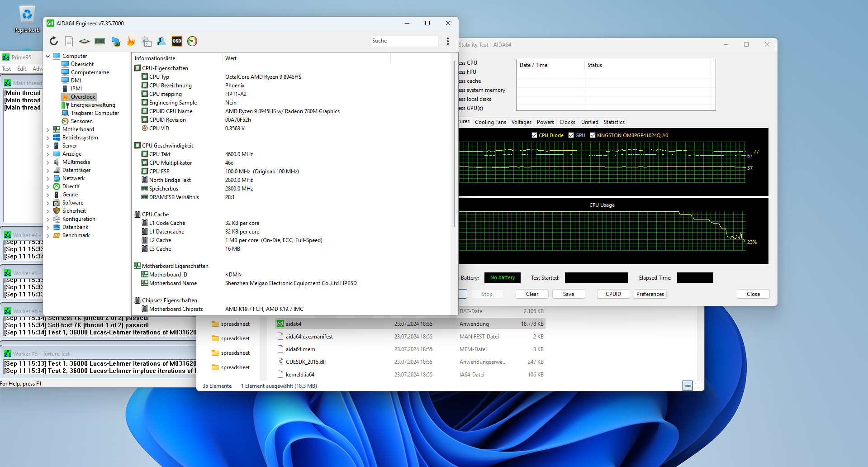Switch to the Voltages tab

tap(521, 122)
